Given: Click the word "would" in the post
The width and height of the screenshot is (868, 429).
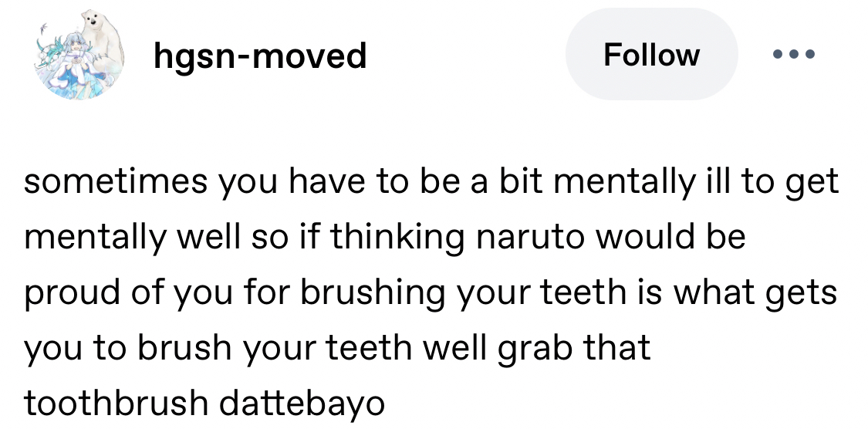Looking at the screenshot, I should (646, 237).
